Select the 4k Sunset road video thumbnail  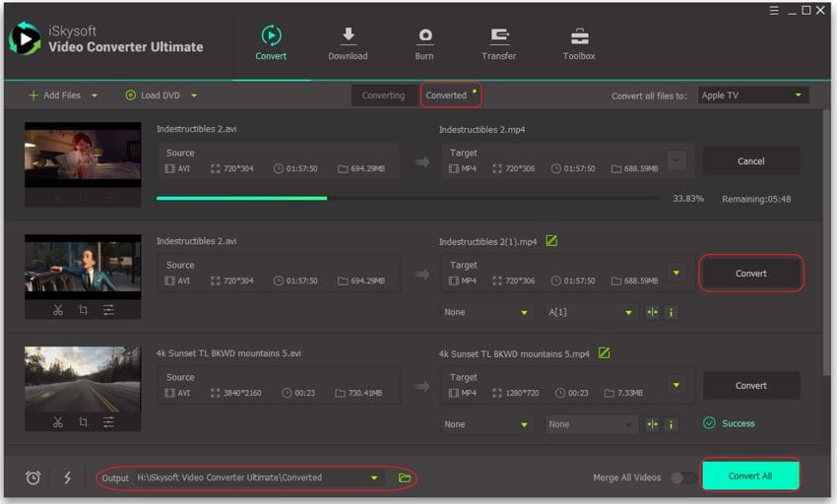tap(83, 379)
